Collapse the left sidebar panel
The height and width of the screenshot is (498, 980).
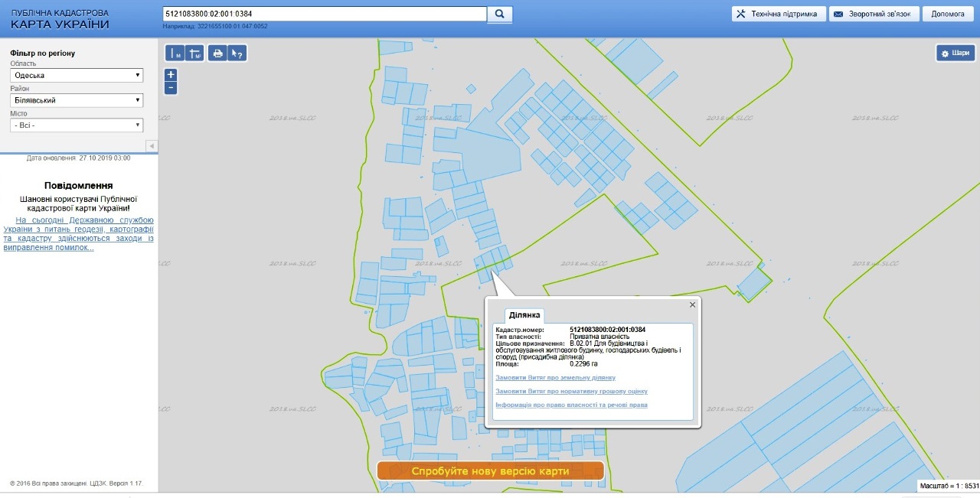pyautogui.click(x=151, y=146)
